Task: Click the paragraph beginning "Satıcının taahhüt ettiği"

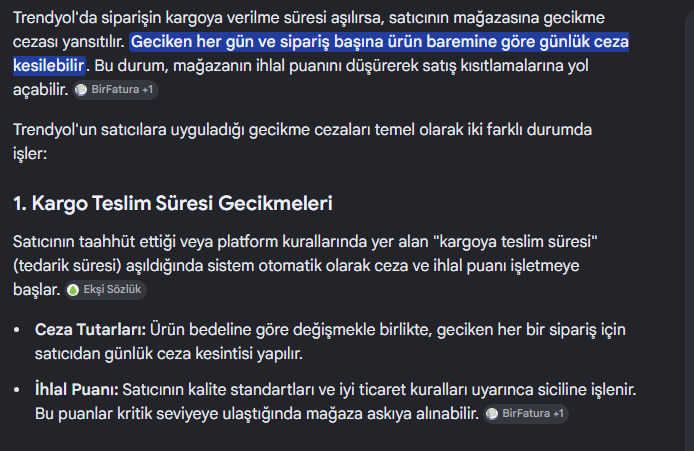Action: pos(305,266)
